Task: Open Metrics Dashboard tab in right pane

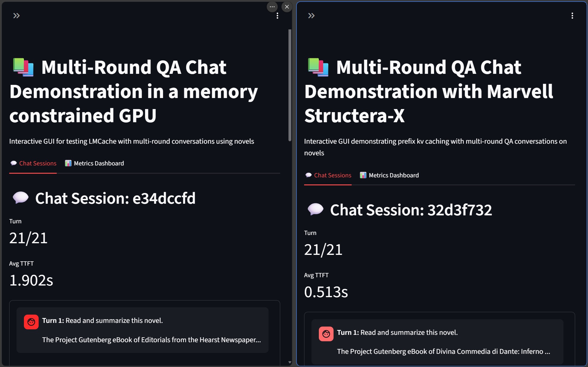Action: pos(389,175)
